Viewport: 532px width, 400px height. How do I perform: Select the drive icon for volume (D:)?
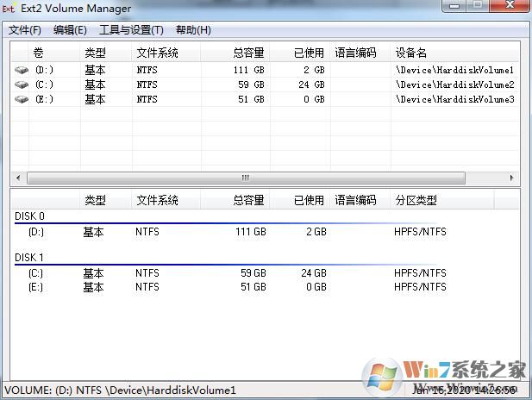tap(22, 70)
